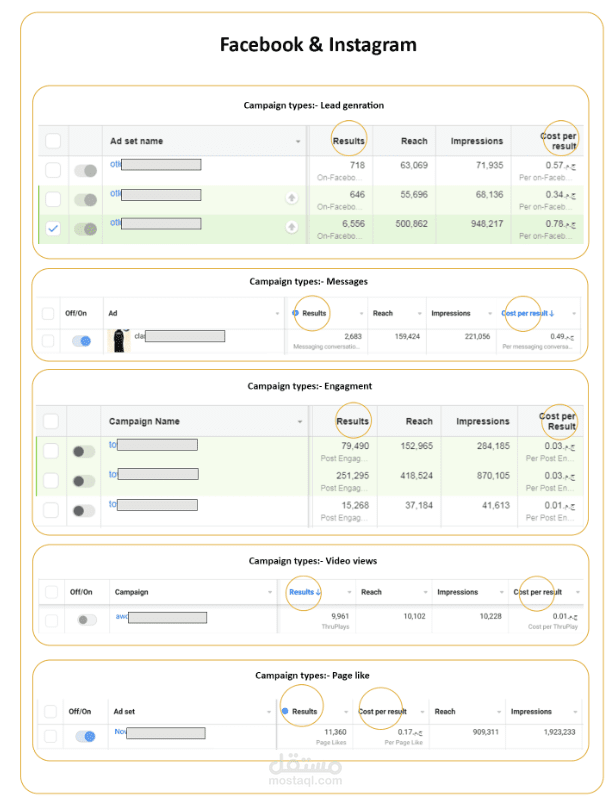Click the 500,862 reach value

point(411,224)
